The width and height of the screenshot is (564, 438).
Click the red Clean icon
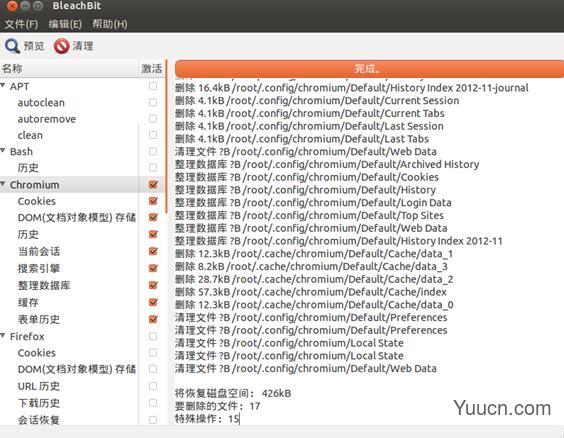[62, 46]
